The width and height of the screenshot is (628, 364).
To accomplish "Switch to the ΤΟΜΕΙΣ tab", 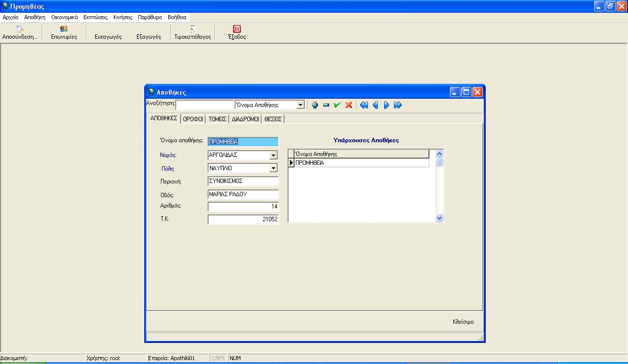I will [x=217, y=119].
